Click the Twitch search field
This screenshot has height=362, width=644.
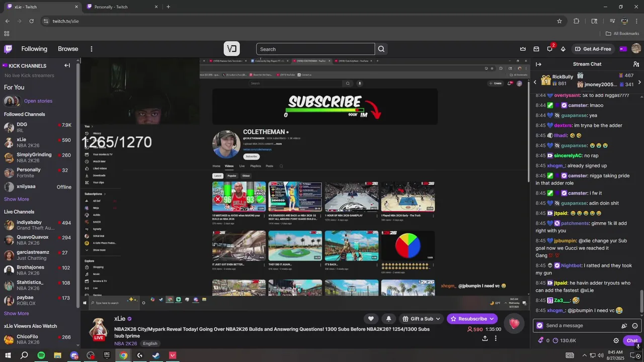coord(315,49)
